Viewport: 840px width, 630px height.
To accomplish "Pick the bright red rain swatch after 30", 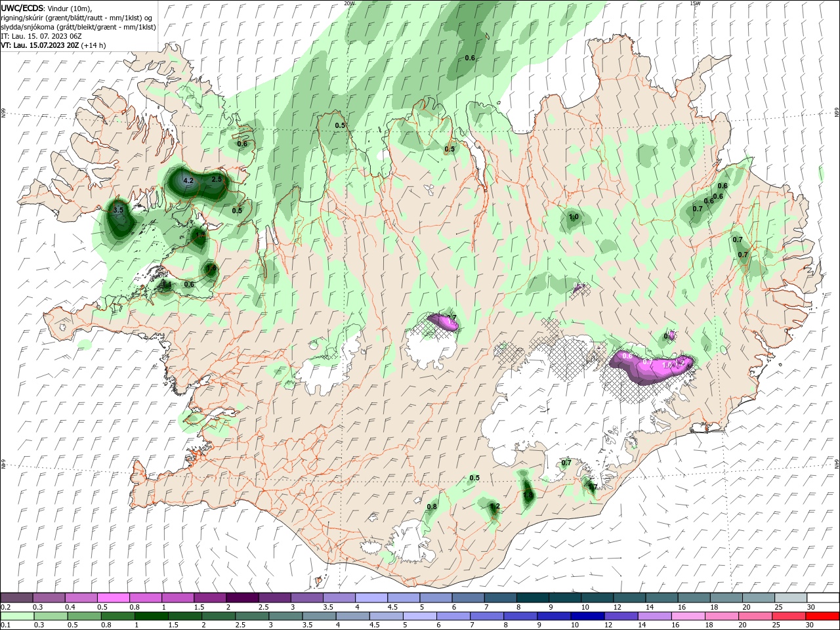I will [x=823, y=616].
